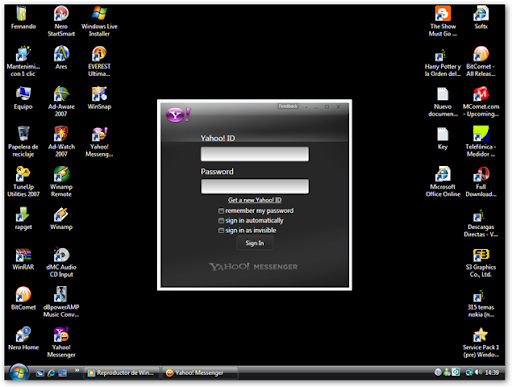Image resolution: width=512 pixels, height=387 pixels.
Task: Launch Nero StartSmart from the desktop
Action: click(x=61, y=14)
